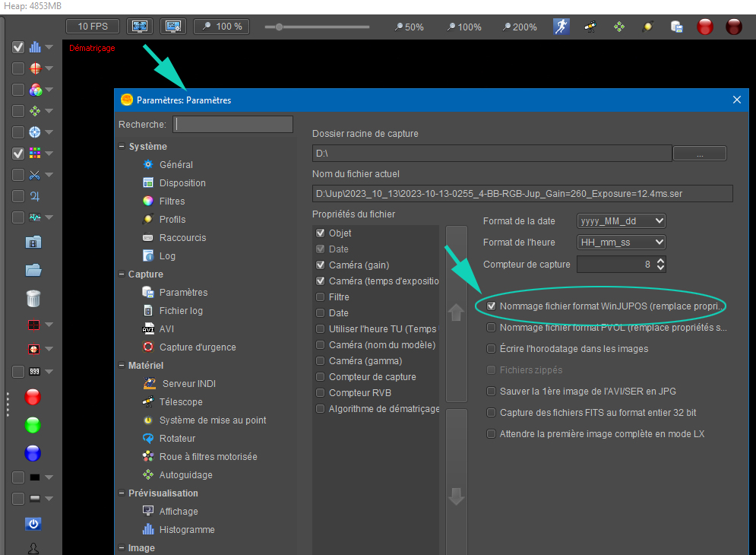Collapse the Système tree section
This screenshot has width=756, height=555.
tap(122, 146)
